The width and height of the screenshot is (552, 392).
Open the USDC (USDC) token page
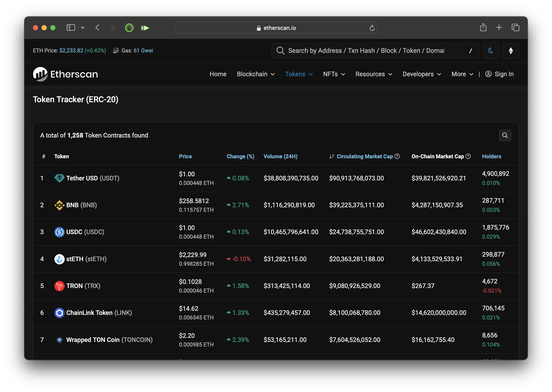click(85, 232)
